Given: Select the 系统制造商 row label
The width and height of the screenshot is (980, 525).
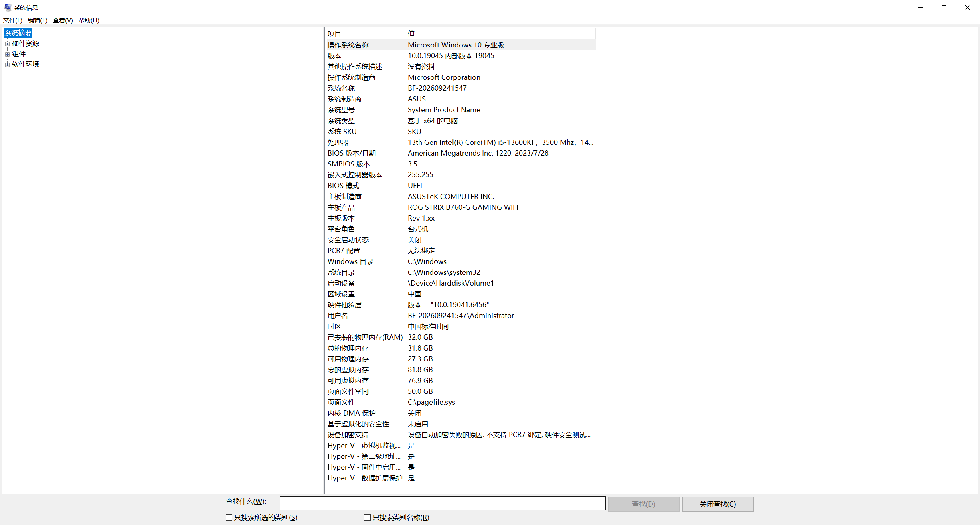Looking at the screenshot, I should coord(344,99).
